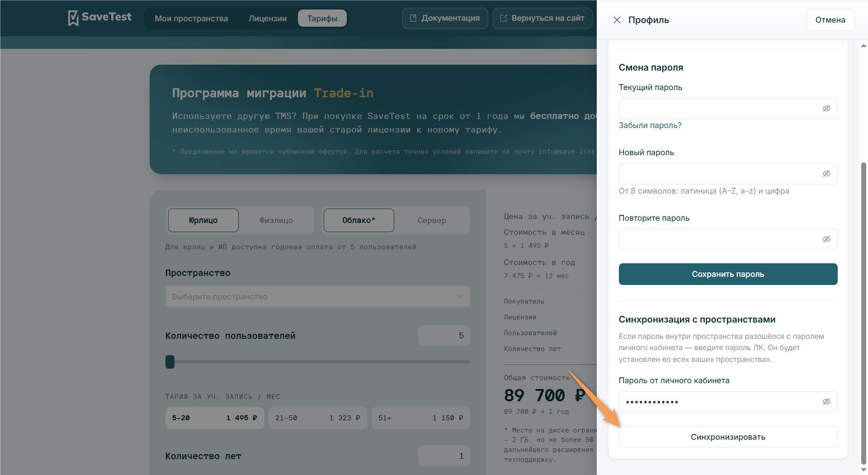Image resolution: width=868 pixels, height=475 pixels.
Task: Open Документация
Action: 445,18
